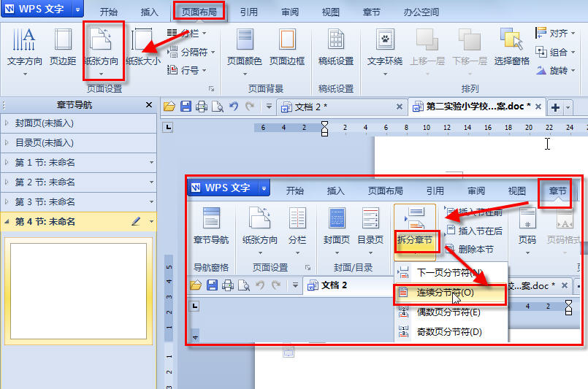Switch to the 审阅 tab in top ribbon
The width and height of the screenshot is (588, 389).
point(290,12)
